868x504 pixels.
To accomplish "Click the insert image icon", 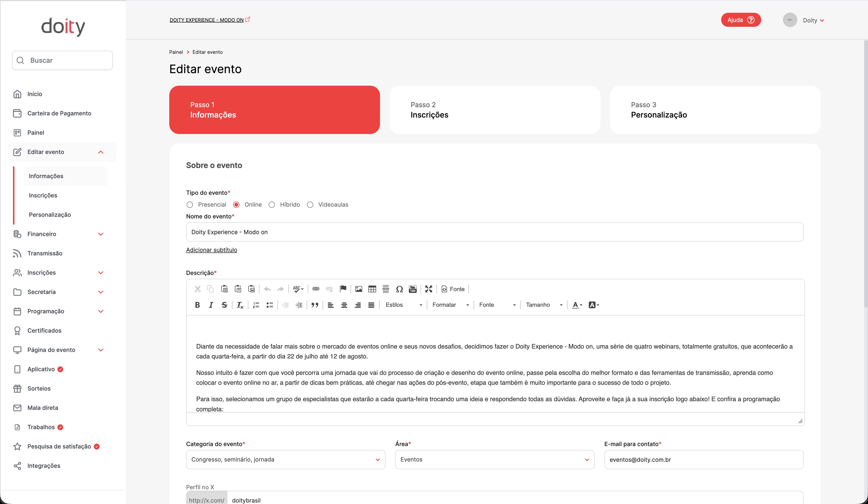I will point(359,289).
